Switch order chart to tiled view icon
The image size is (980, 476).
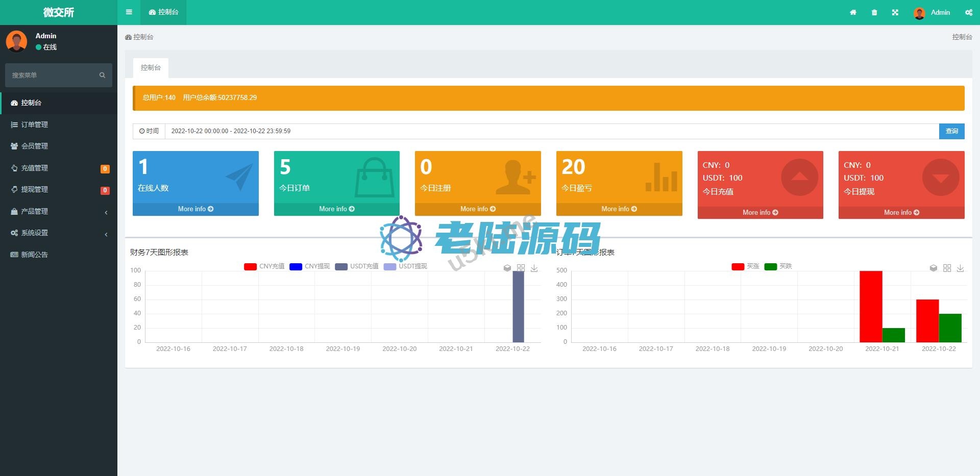[x=947, y=268]
